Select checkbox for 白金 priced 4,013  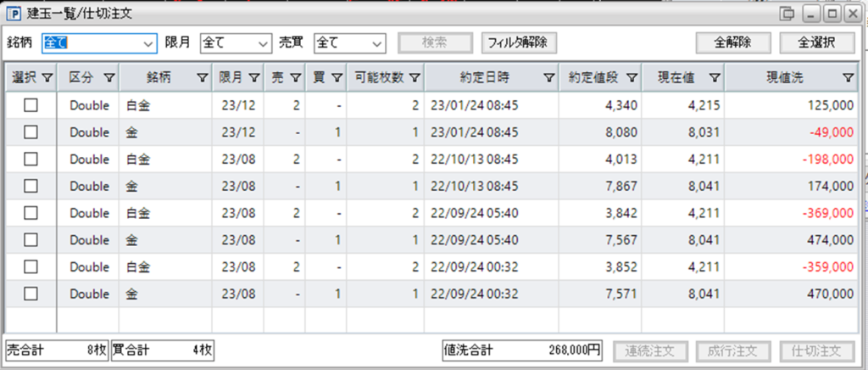31,159
